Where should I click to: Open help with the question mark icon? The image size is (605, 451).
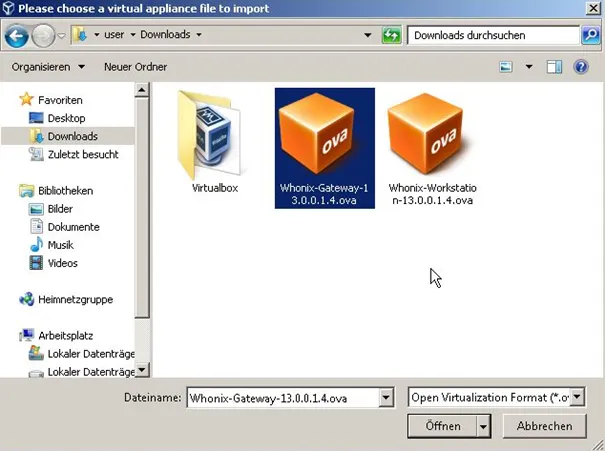click(x=581, y=67)
